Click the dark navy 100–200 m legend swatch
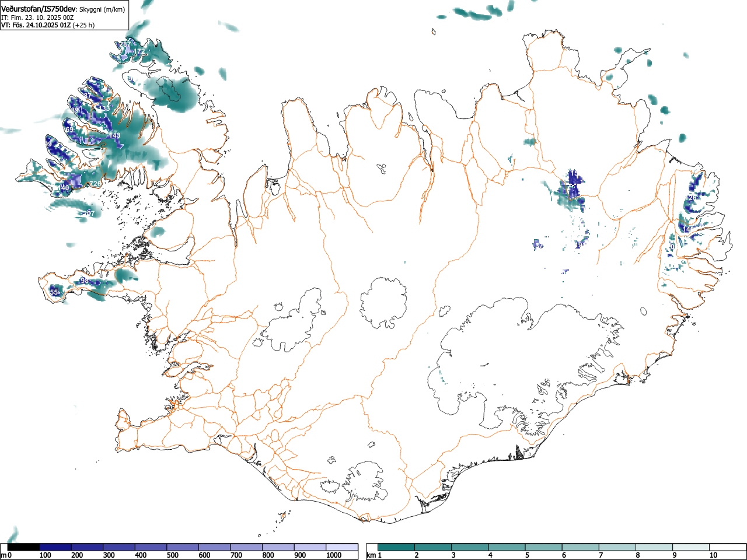 (x=55, y=547)
